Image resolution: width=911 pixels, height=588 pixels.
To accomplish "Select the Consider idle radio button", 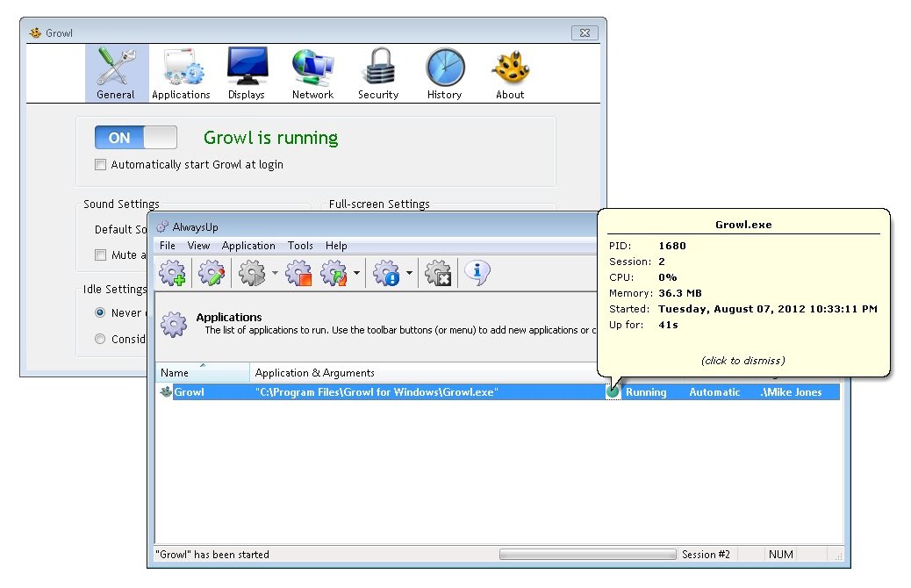I will (100, 339).
